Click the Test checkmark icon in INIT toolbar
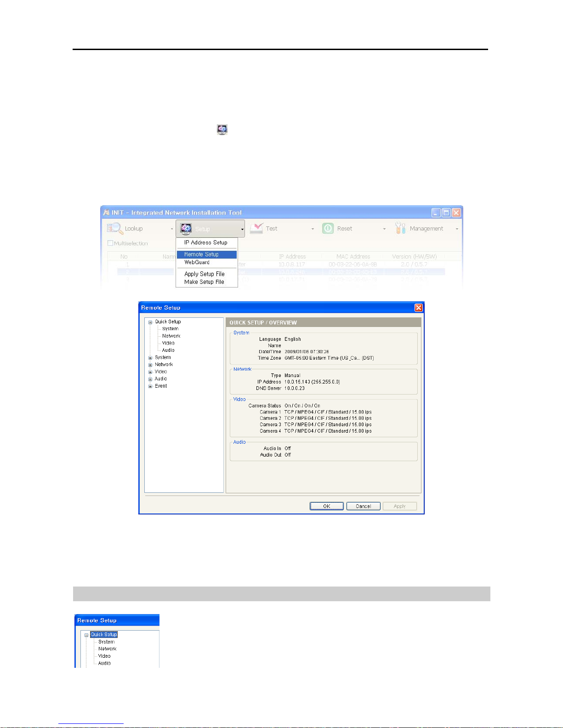Viewport: 563px width, 728px height. [256, 228]
